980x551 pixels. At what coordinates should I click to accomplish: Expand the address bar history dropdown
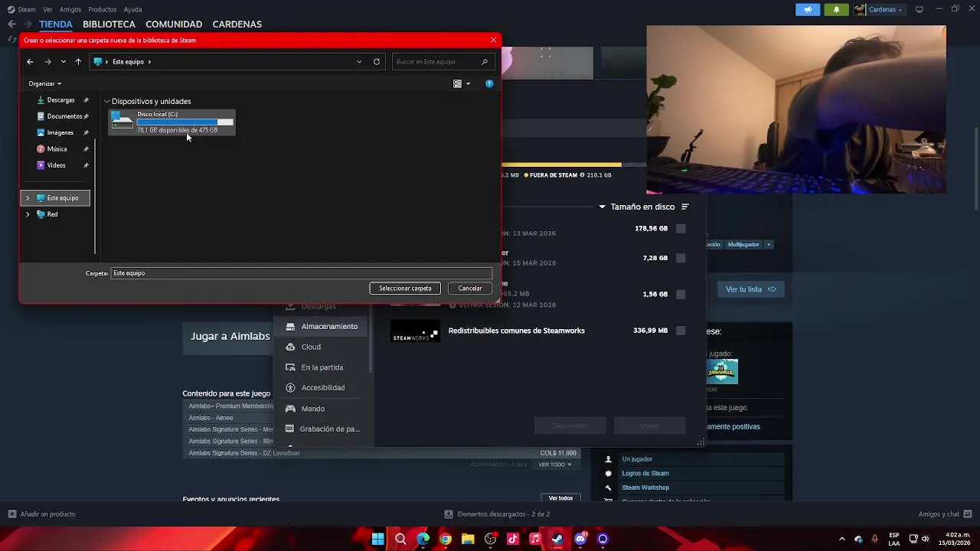coord(359,61)
